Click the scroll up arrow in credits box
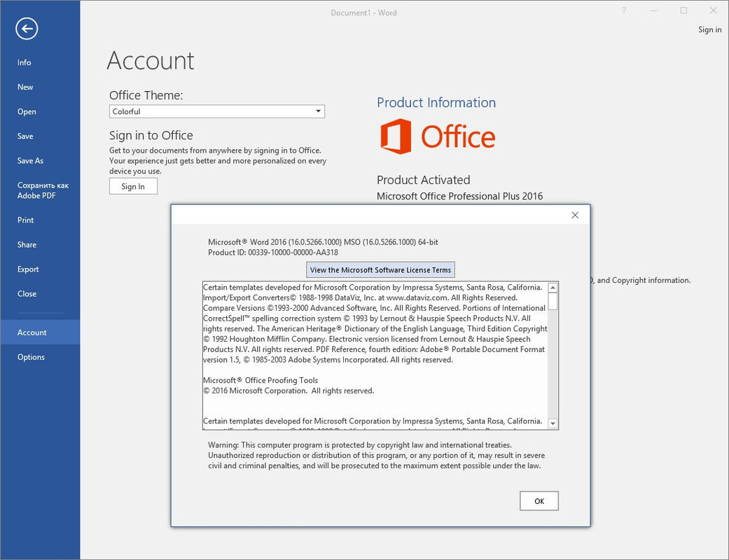This screenshot has height=560, width=729. (x=553, y=287)
